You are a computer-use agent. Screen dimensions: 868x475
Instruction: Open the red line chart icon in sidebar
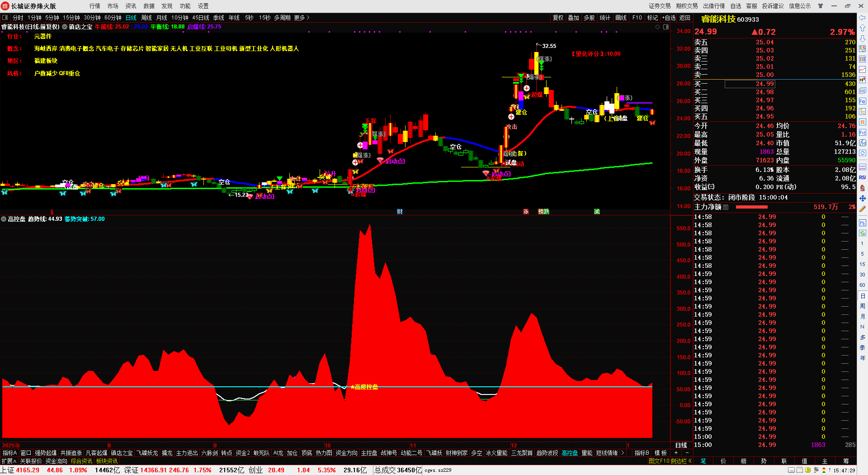point(863,69)
